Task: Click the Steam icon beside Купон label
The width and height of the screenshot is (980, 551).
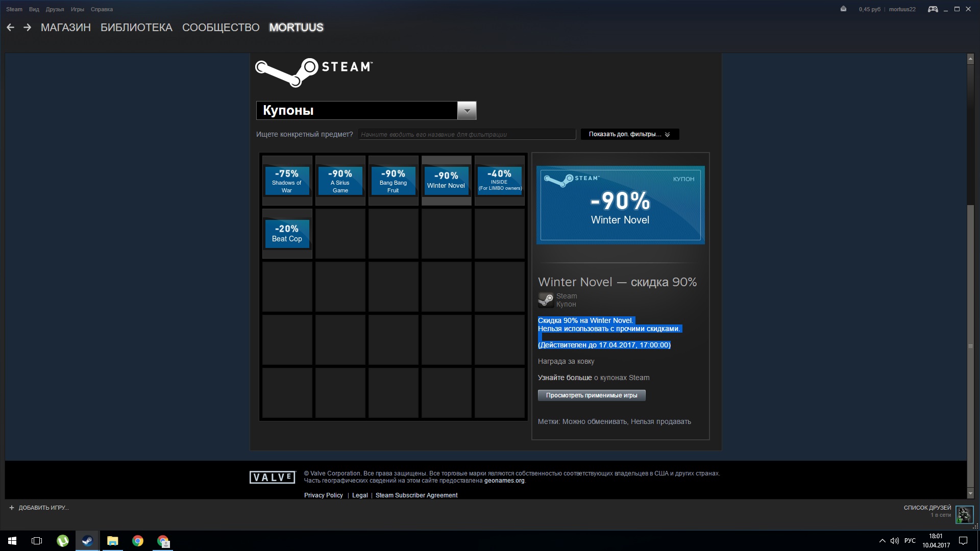Action: pyautogui.click(x=546, y=300)
